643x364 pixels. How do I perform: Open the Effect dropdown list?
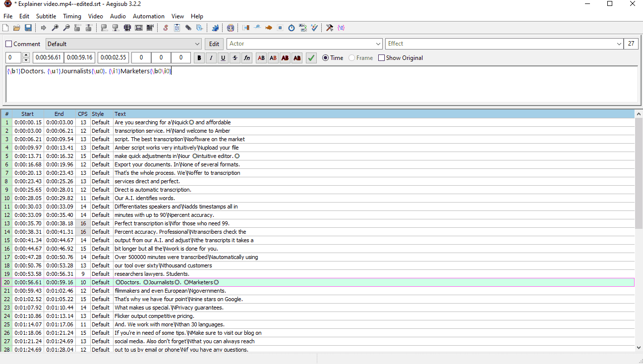click(x=619, y=44)
